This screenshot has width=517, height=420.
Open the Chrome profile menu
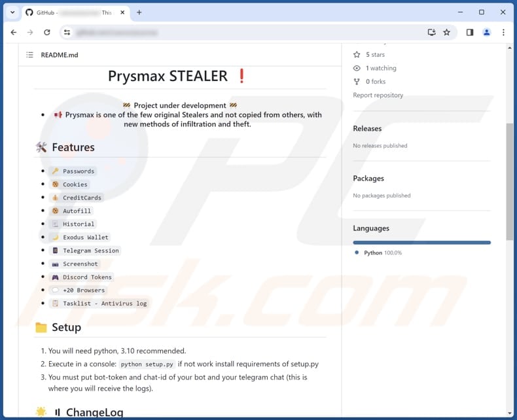[x=487, y=32]
